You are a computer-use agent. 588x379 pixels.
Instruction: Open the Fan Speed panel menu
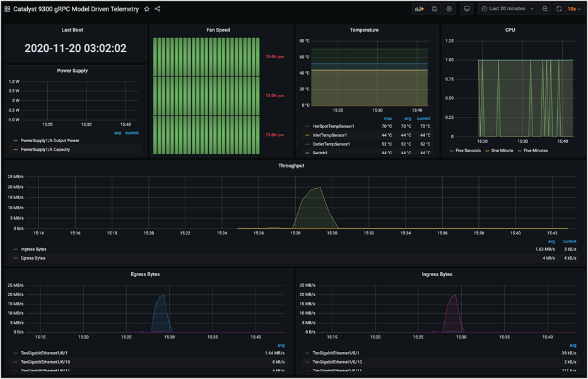pyautogui.click(x=218, y=30)
